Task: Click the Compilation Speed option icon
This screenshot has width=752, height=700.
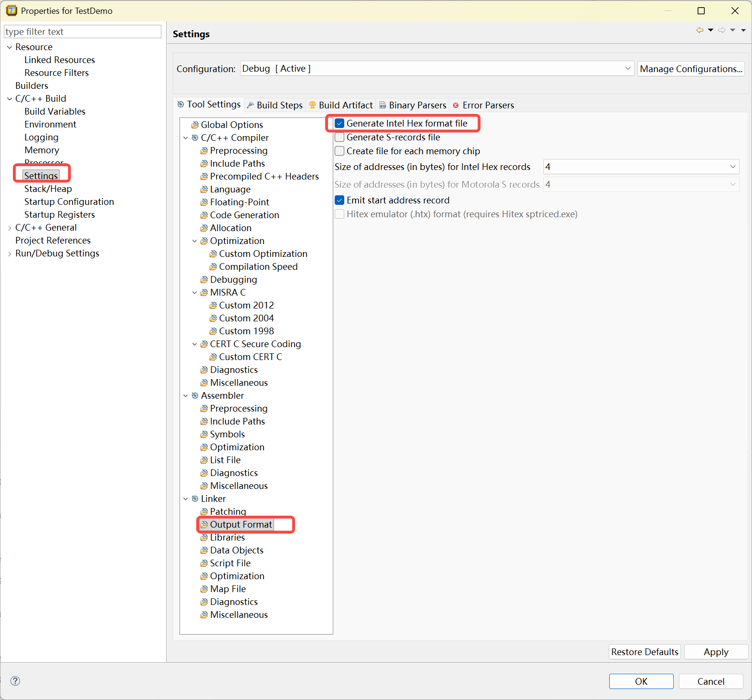Action: point(213,267)
